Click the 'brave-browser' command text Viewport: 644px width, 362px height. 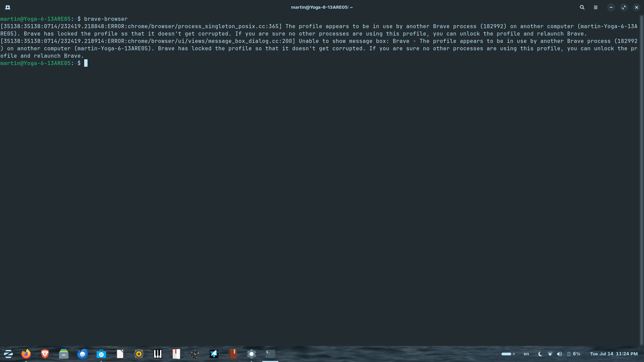pos(106,19)
